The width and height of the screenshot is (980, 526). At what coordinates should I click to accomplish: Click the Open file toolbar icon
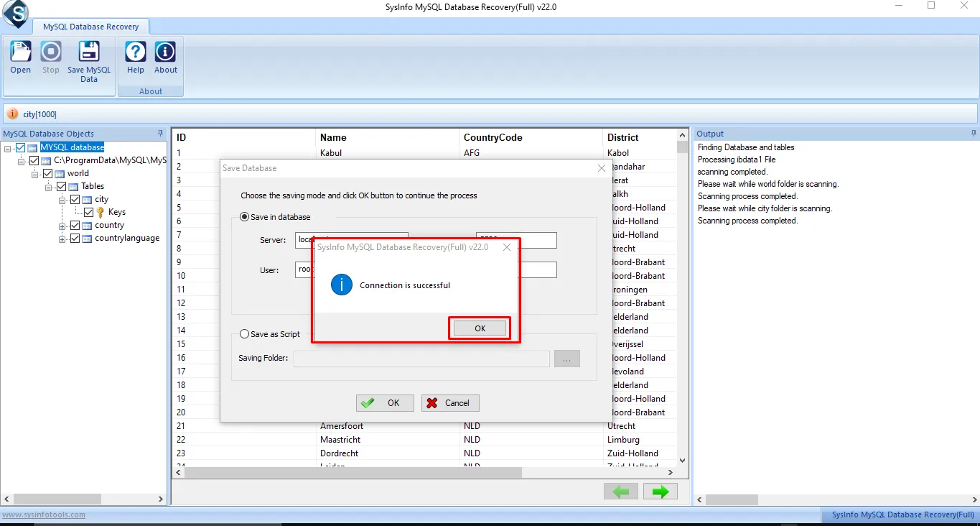(x=20, y=53)
